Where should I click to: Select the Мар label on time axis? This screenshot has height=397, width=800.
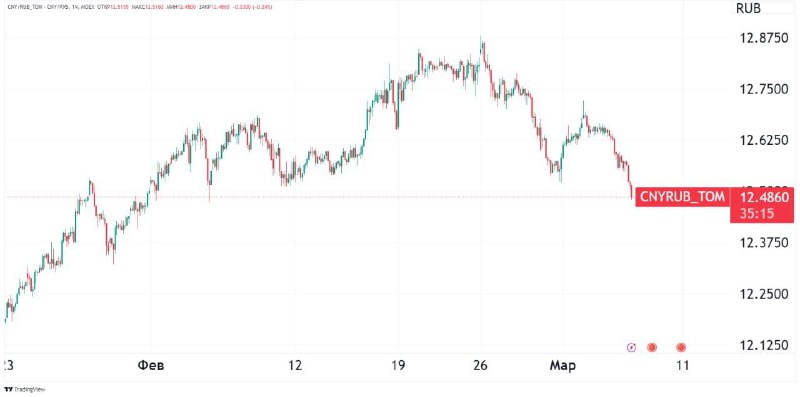[x=563, y=365]
